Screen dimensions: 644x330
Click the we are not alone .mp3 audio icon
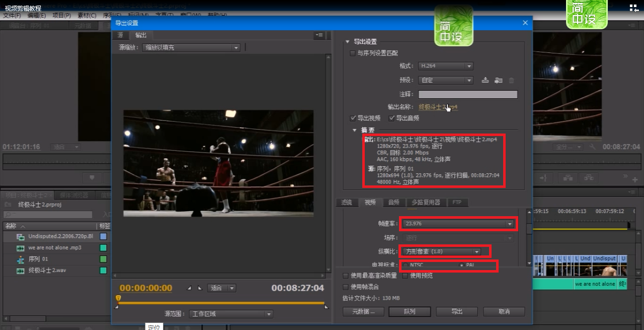(x=21, y=248)
